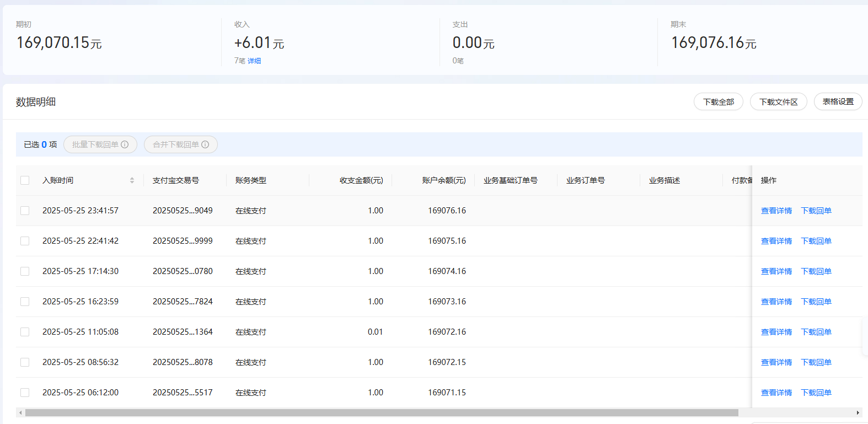Check the row dated 2025-05-25 17:14:30
868x424 pixels.
[x=25, y=271]
